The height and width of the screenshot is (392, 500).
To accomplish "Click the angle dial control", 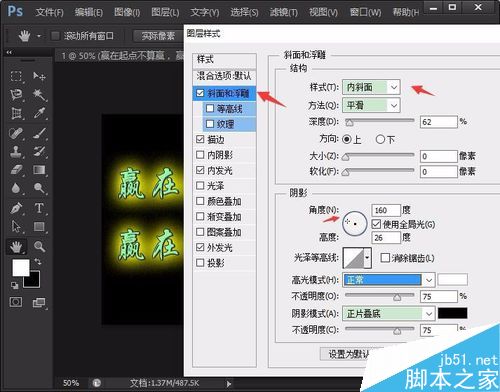I will (355, 223).
